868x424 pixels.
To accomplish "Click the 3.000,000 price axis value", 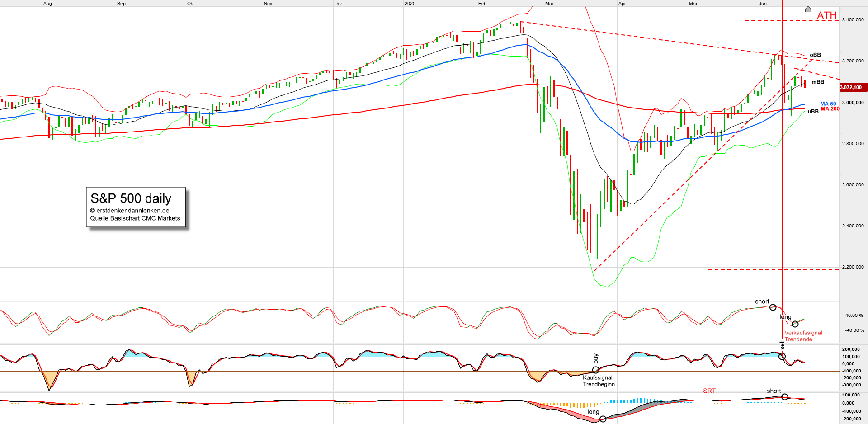I will click(x=853, y=103).
